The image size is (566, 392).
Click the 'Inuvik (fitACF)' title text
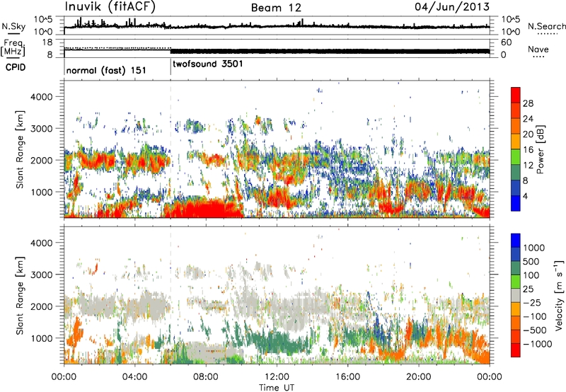pos(110,7)
